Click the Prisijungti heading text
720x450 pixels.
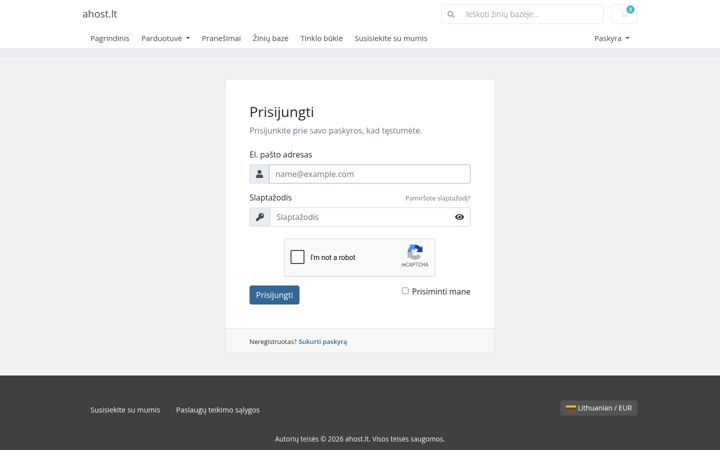click(x=281, y=112)
